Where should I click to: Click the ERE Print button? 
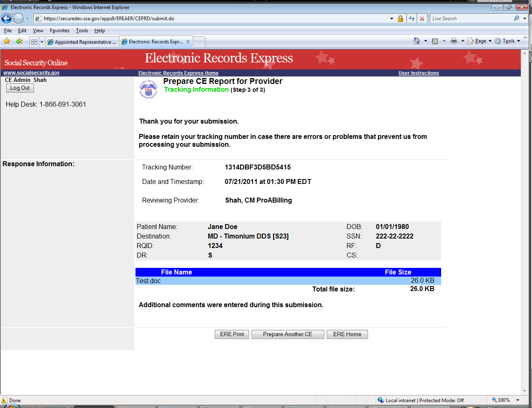click(232, 334)
